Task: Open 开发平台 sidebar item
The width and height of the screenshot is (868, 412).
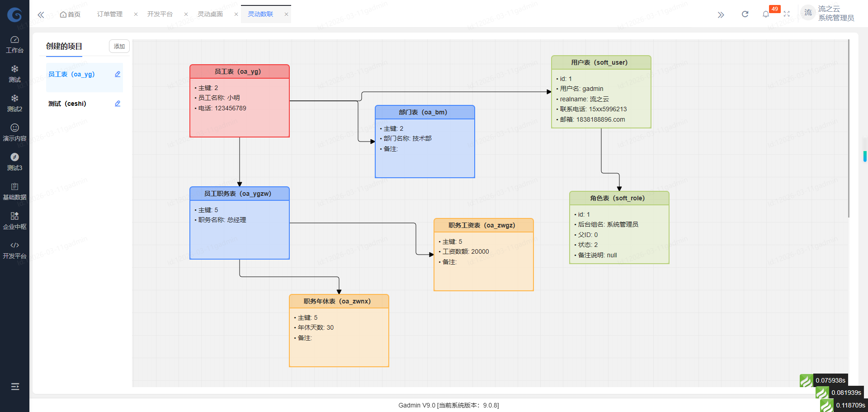Action: click(14, 250)
